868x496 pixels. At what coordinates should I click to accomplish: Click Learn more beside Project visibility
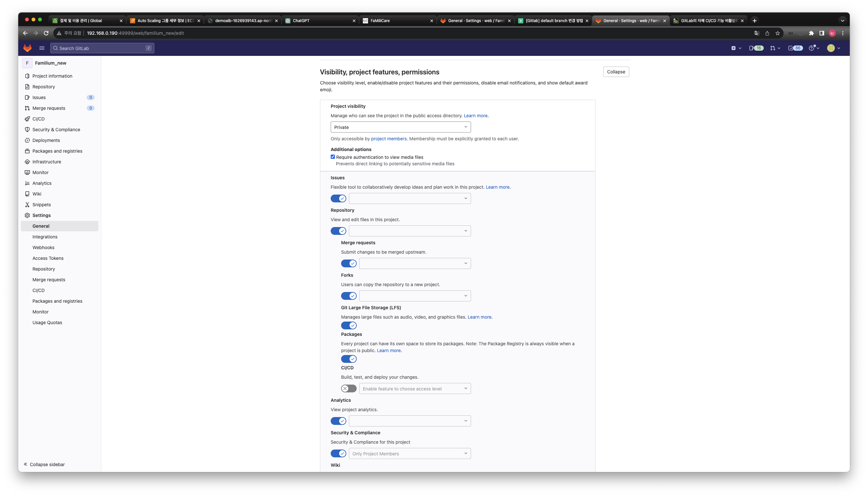tap(476, 116)
